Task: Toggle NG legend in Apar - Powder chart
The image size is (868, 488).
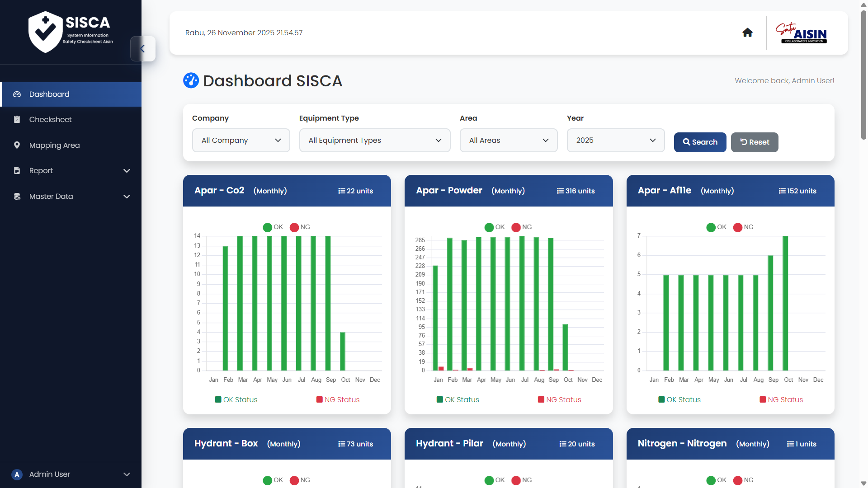Action: coord(522,227)
